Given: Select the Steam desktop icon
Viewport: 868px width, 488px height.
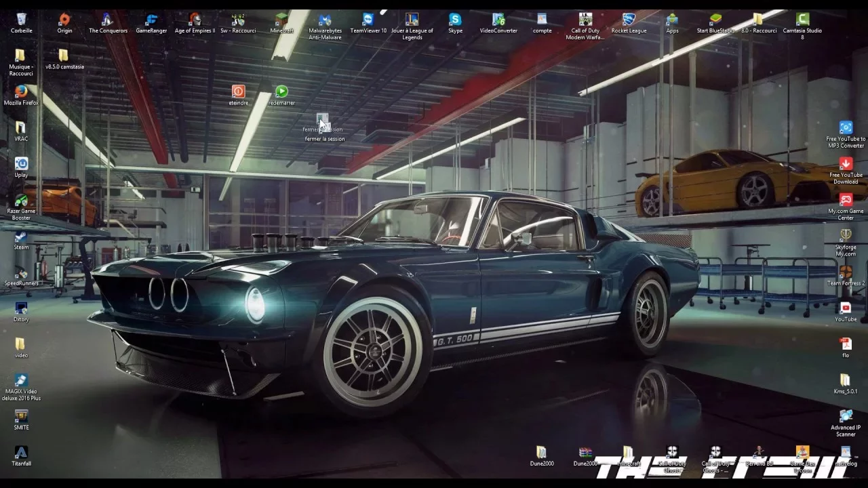Looking at the screenshot, I should pos(21,236).
